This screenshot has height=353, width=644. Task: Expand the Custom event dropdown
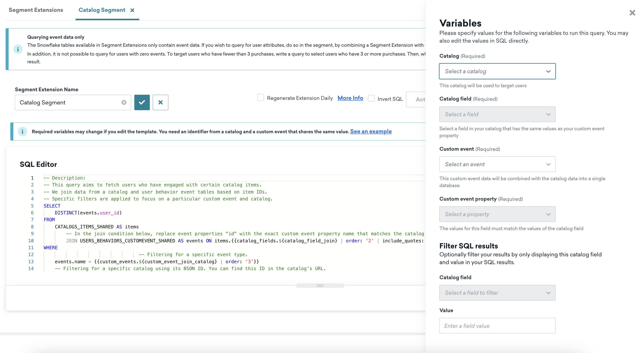tap(497, 164)
